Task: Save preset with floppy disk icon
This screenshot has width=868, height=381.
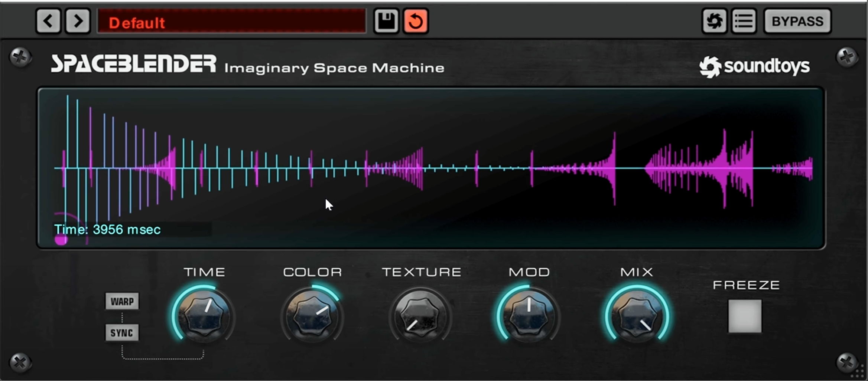Action: (x=386, y=21)
